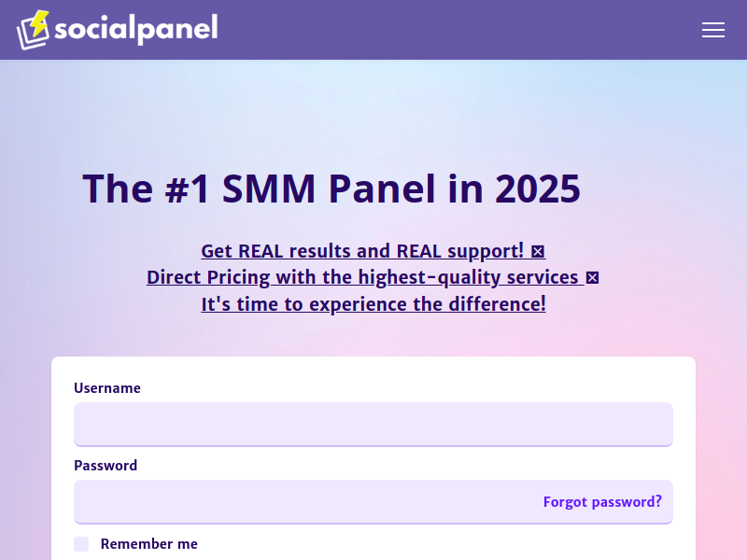The image size is (747, 560).
Task: Click the emoji box after "REAL support!"
Action: pos(538,251)
